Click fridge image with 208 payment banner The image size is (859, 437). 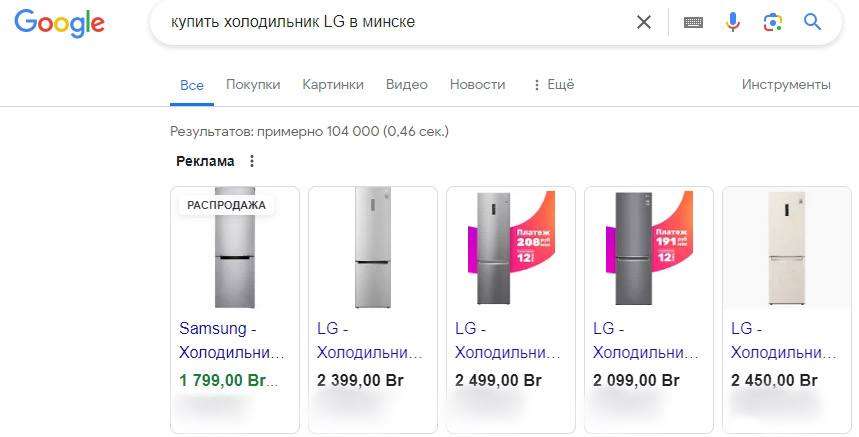[510, 248]
